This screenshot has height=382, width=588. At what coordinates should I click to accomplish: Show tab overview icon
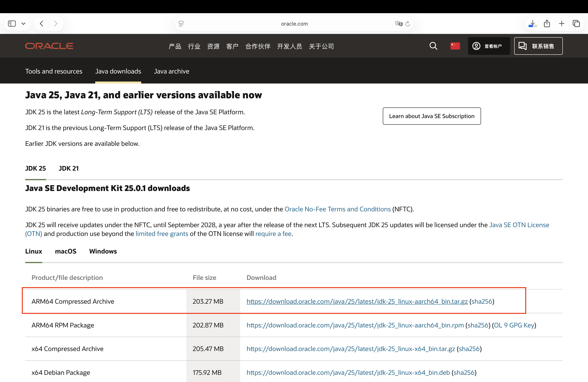(x=576, y=24)
